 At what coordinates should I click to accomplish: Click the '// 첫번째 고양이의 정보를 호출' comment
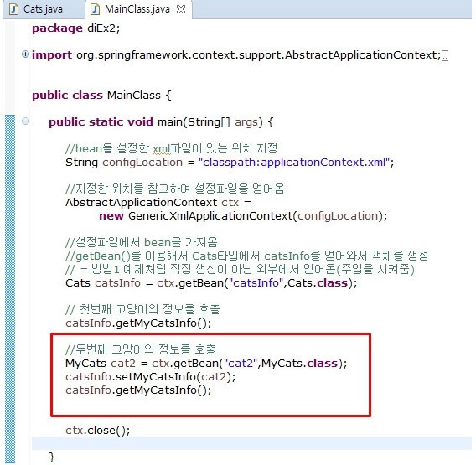pos(142,310)
